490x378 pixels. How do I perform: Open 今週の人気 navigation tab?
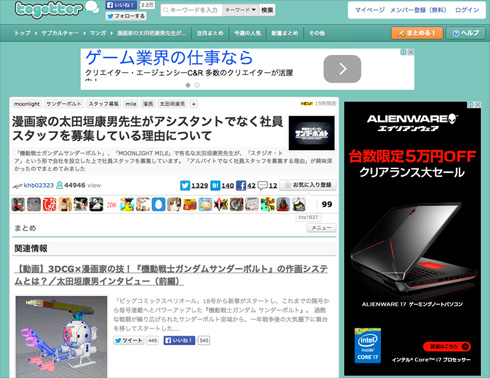[x=247, y=33]
